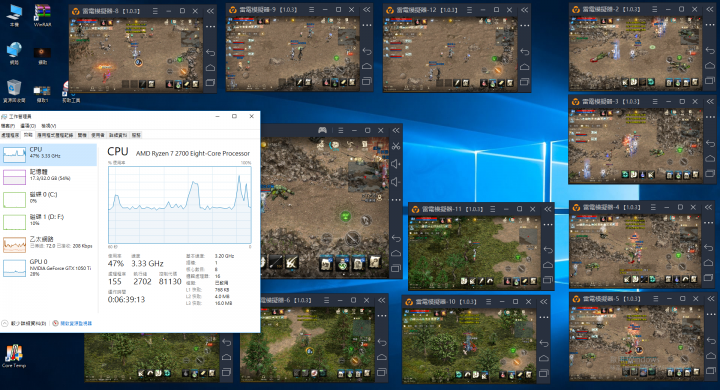Open 本機 This PC desktop icon
Viewport: 720px width, 390px height.
tap(14, 15)
